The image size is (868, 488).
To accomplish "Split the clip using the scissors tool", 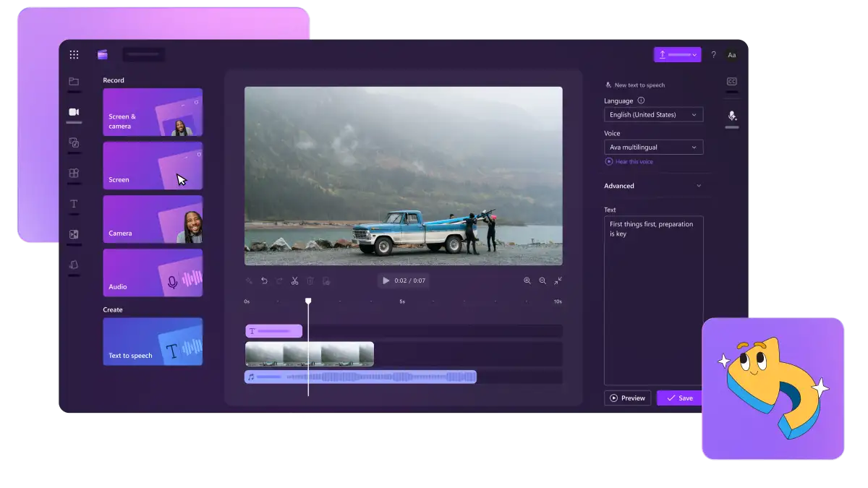I will point(294,281).
